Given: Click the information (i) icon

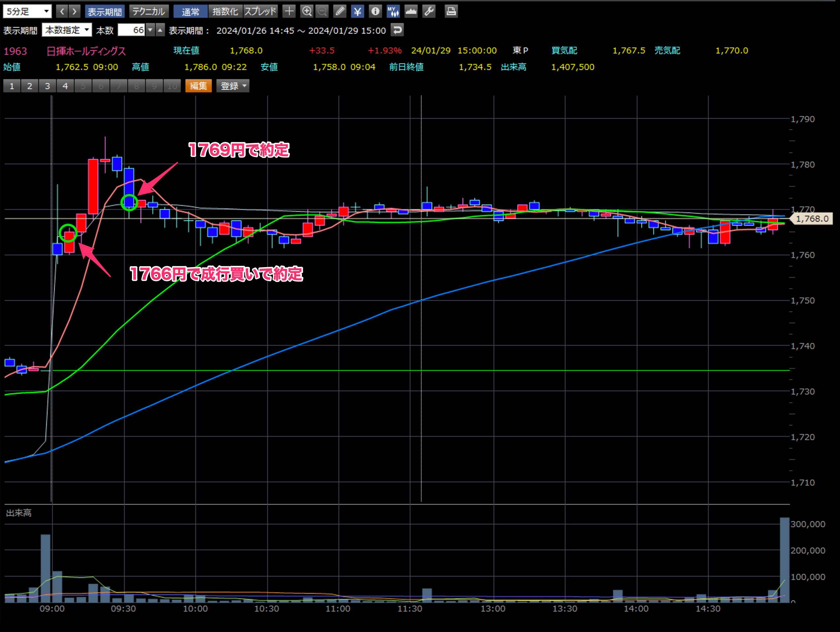Looking at the screenshot, I should pos(375,12).
